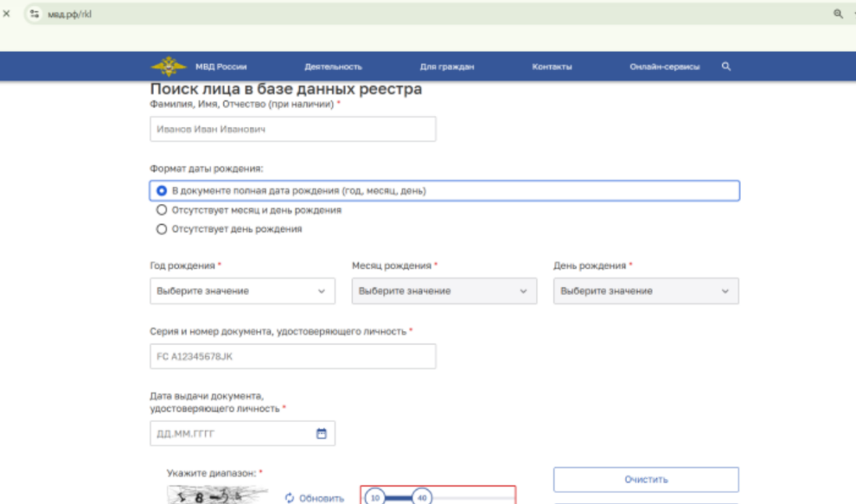Viewport: 856px width, 504px height.
Task: Focus the full name input field
Action: point(293,130)
